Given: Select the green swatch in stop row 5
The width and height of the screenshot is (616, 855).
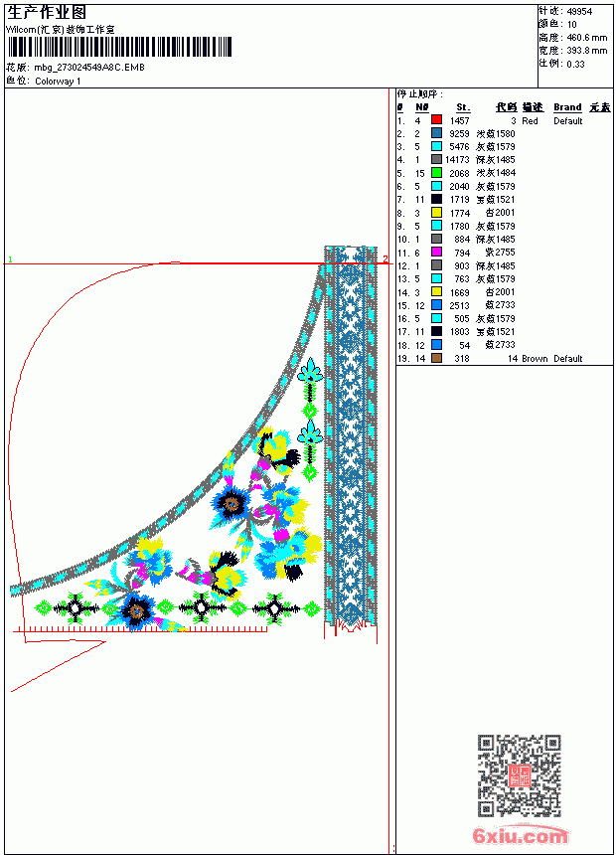Looking at the screenshot, I should click(x=436, y=172).
